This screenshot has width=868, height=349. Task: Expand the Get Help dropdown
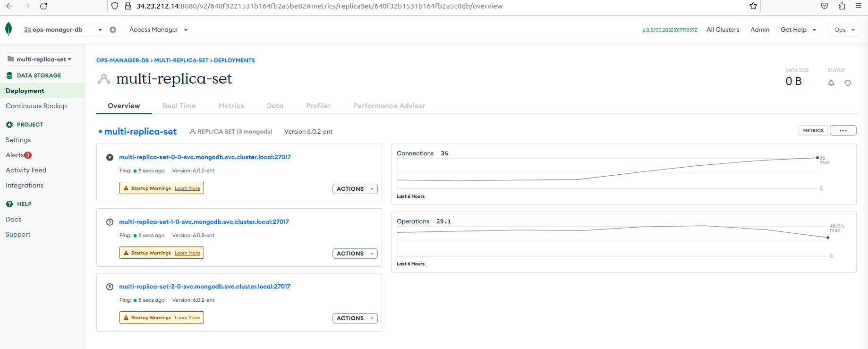click(x=798, y=30)
